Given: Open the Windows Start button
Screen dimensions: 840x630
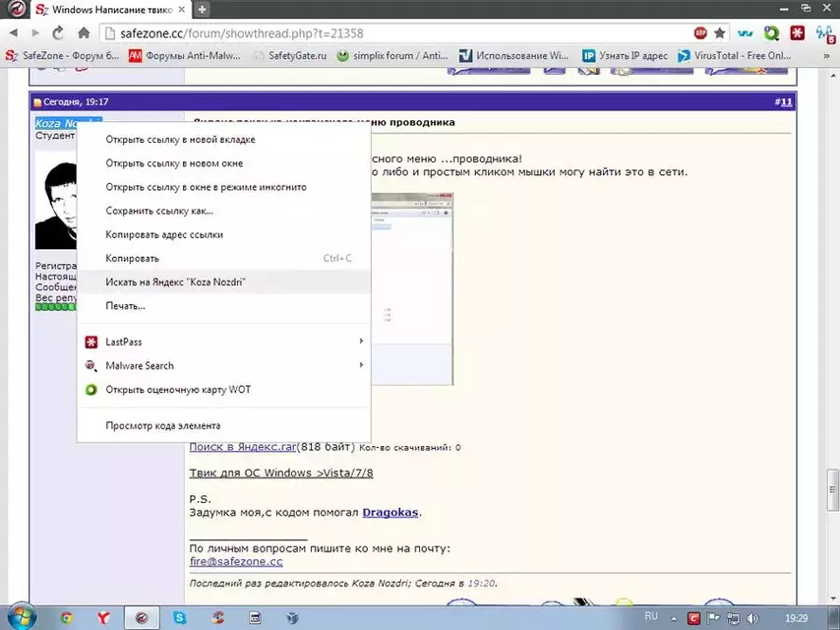Looking at the screenshot, I should point(20,617).
